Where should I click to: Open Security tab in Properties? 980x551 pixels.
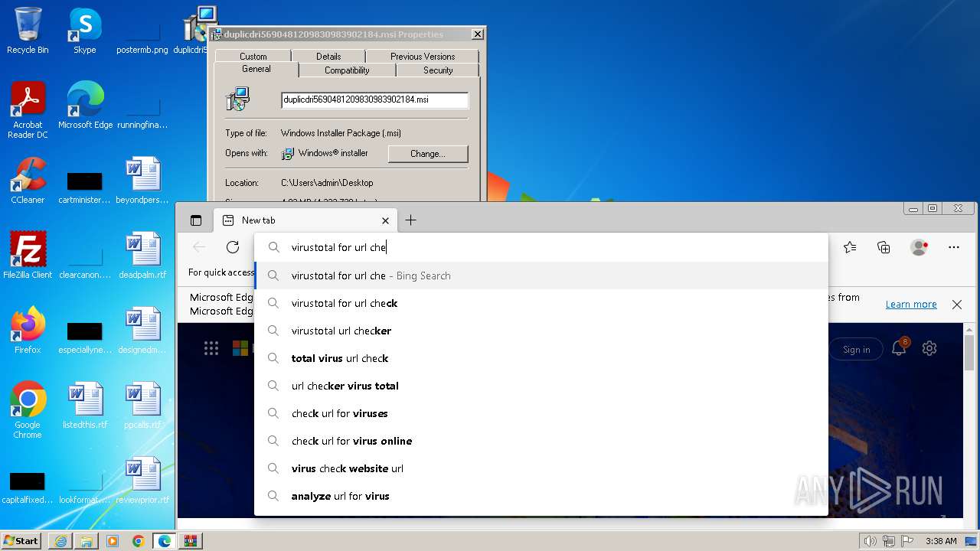(x=438, y=70)
